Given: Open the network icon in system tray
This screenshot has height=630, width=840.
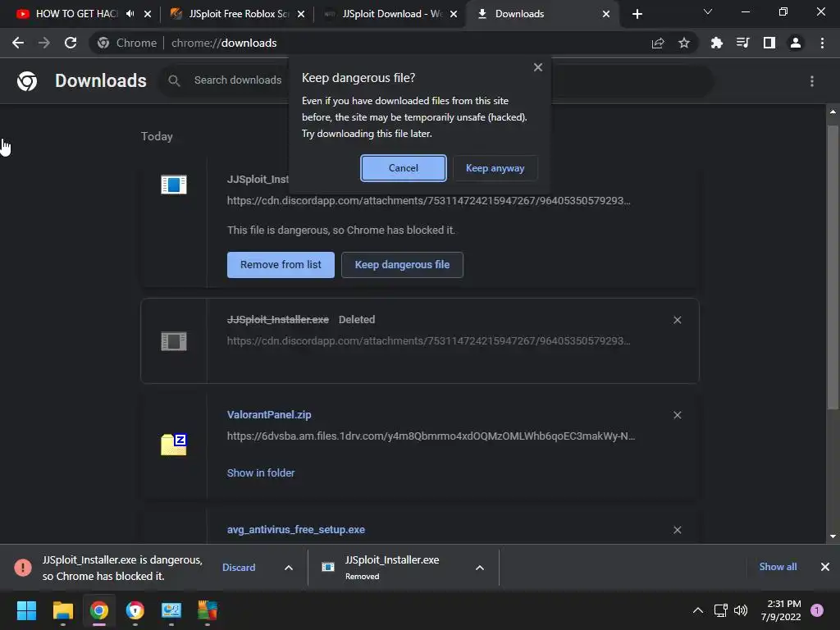Looking at the screenshot, I should click(x=720, y=610).
